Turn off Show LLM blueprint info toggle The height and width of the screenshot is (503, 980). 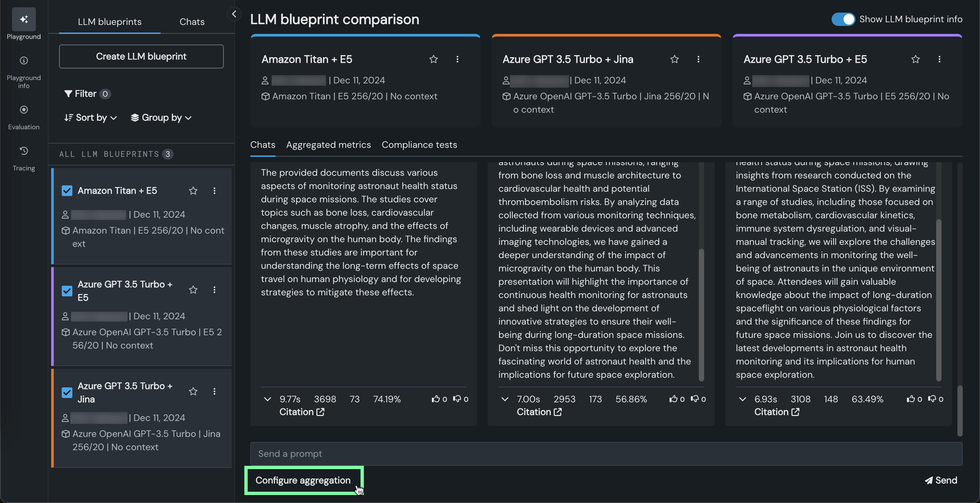pyautogui.click(x=843, y=19)
